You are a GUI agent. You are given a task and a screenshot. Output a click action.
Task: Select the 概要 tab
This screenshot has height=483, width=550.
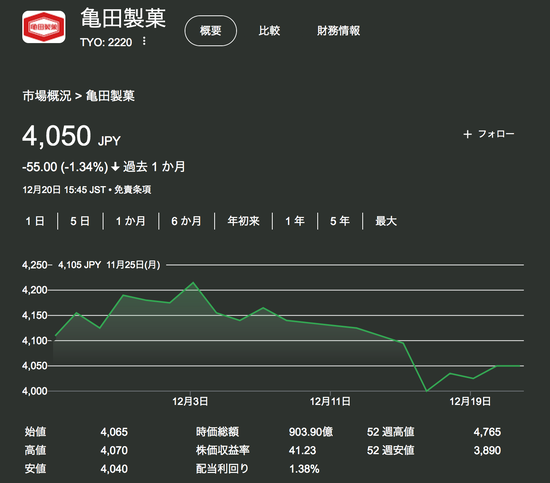click(210, 31)
